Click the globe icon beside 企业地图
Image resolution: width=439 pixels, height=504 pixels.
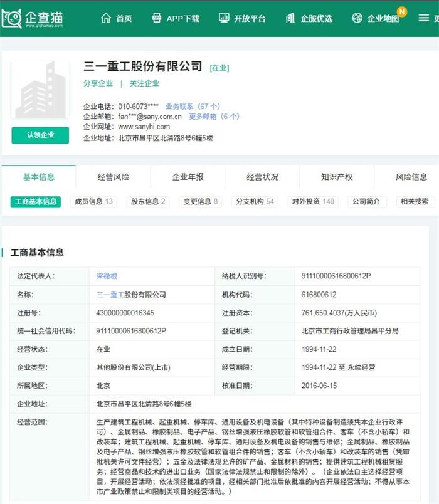[x=357, y=18]
